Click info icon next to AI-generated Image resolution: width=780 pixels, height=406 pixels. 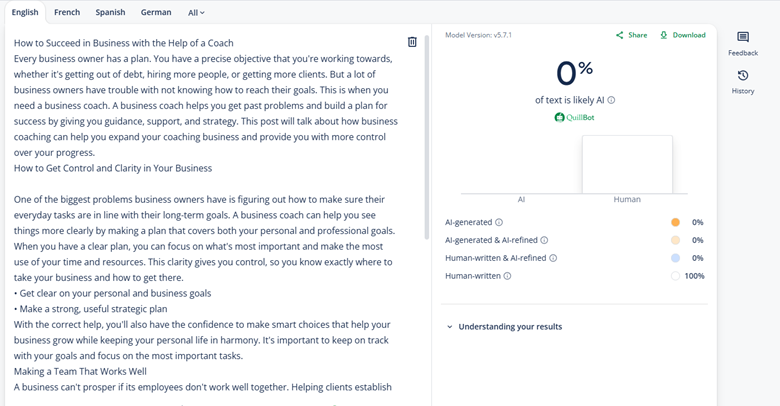click(x=499, y=222)
